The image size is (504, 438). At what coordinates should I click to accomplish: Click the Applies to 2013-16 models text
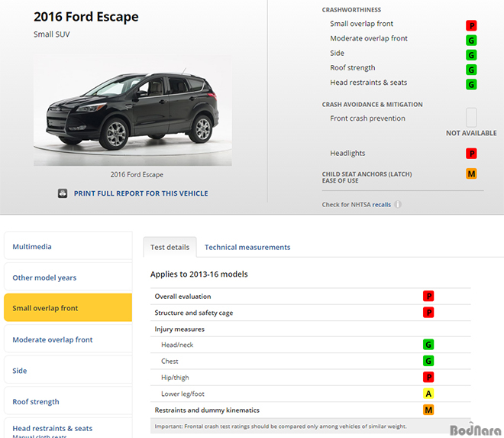(199, 274)
